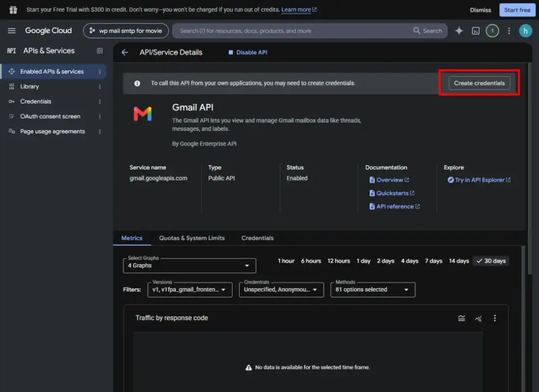The height and width of the screenshot is (392, 539).
Task: Select the 14 days time range
Action: [459, 261]
